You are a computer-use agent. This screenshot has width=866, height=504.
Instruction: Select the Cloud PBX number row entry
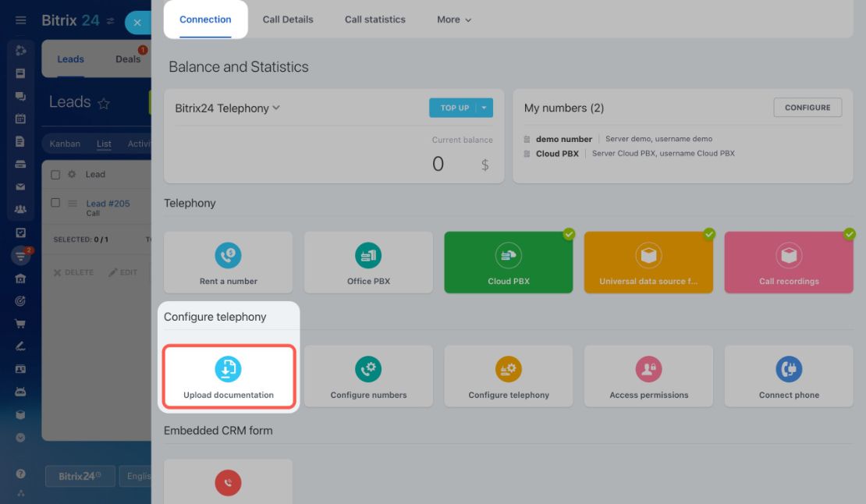pos(557,154)
